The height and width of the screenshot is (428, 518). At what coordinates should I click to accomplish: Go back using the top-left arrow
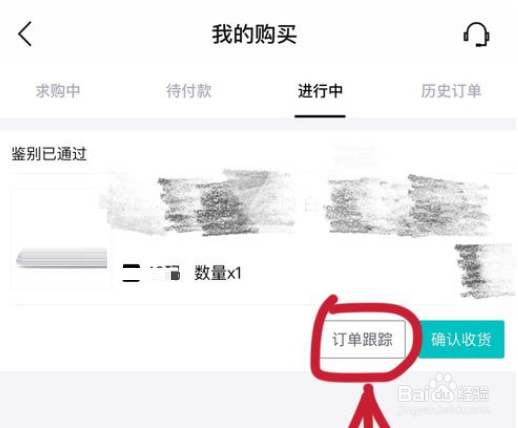pos(25,34)
